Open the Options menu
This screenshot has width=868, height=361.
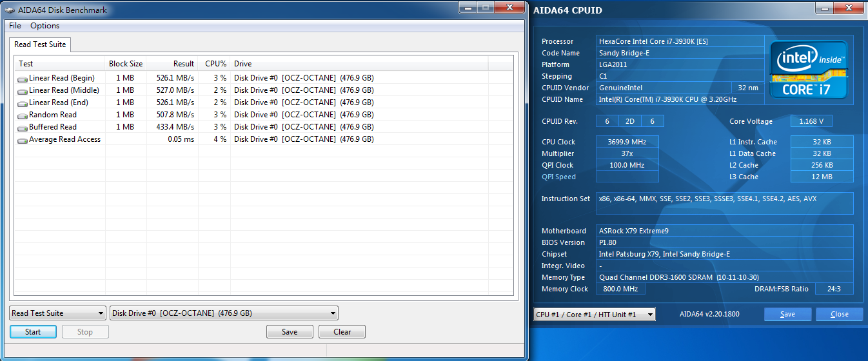point(45,26)
